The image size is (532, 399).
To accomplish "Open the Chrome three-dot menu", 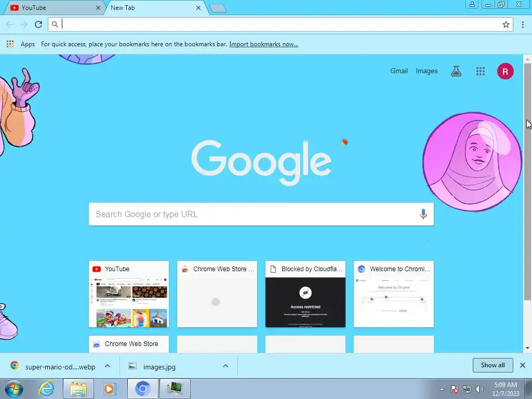I will [523, 24].
